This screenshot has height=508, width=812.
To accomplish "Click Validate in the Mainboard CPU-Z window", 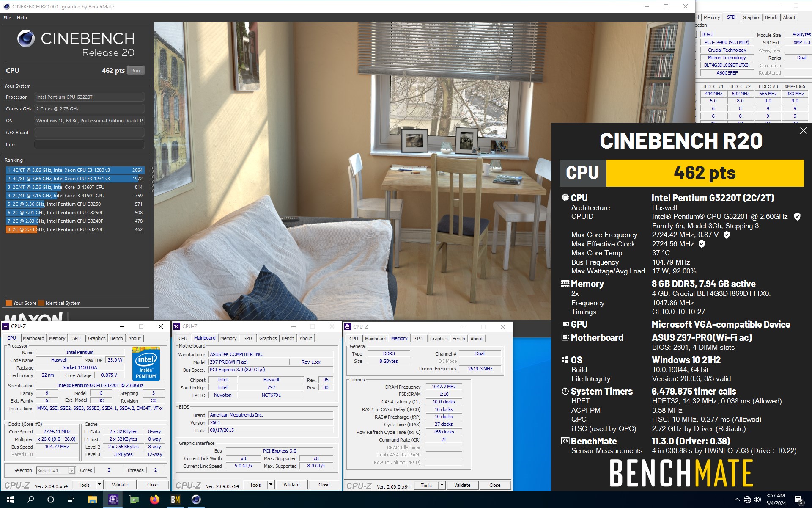I will tap(291, 485).
